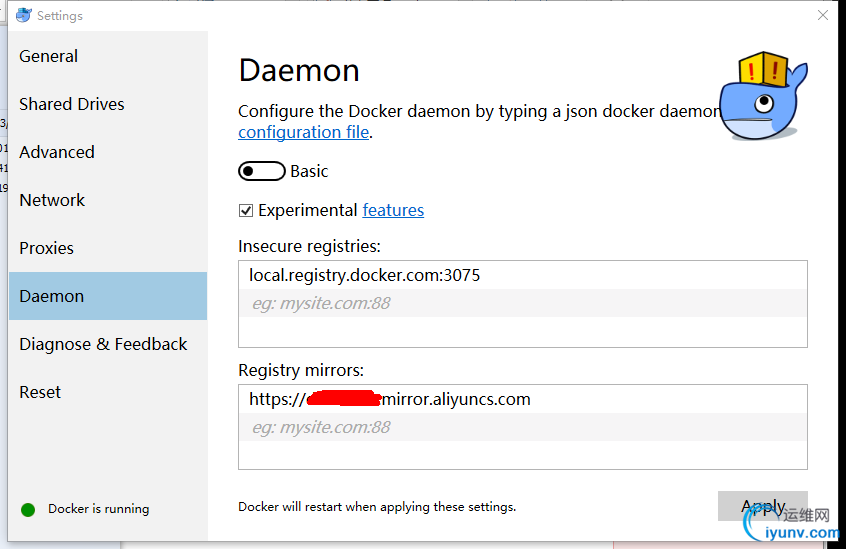Click the "Registry mirrors:" label
The image size is (846, 549).
301,370
